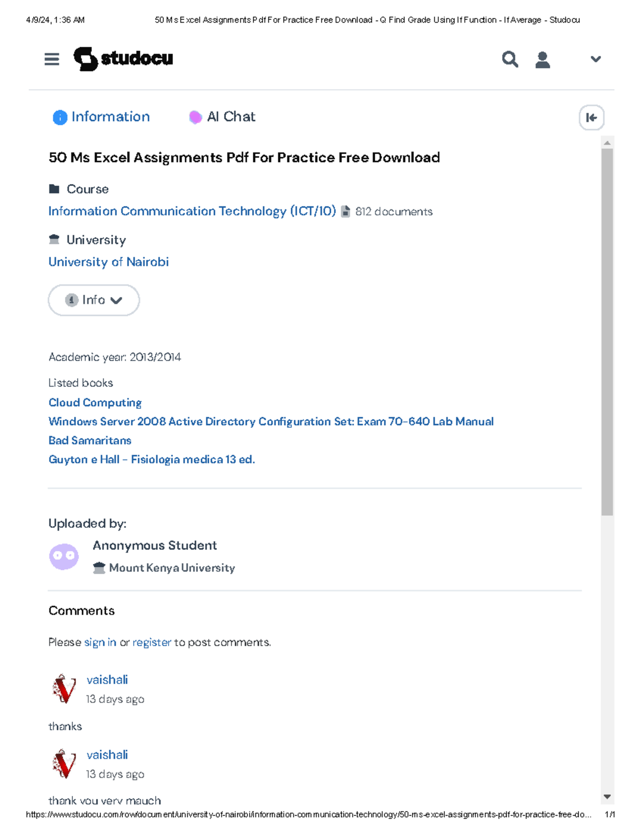Viewport: 644px width, 834px height.
Task: Switch to the Information tab
Action: pyautogui.click(x=101, y=117)
